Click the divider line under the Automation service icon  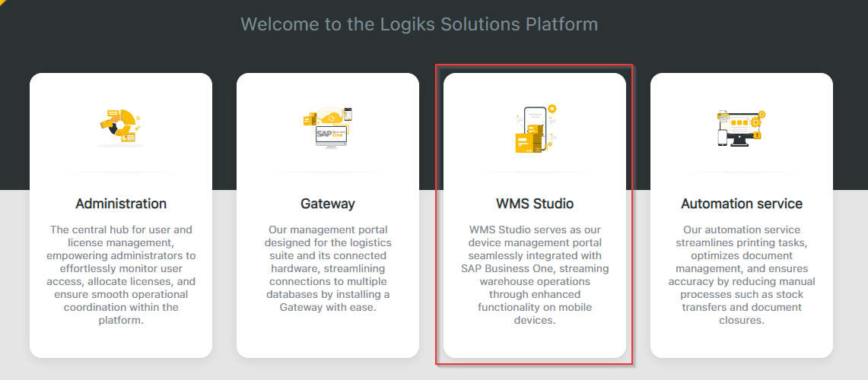(x=742, y=172)
